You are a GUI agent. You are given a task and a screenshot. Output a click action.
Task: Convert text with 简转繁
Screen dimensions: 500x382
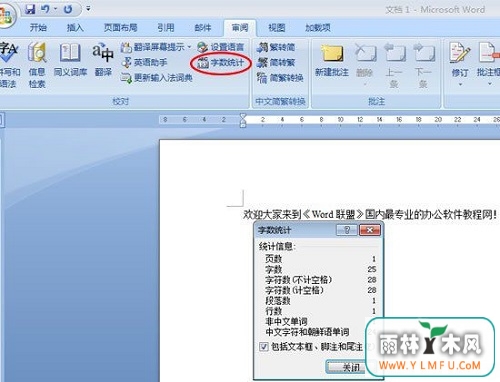[x=276, y=62]
